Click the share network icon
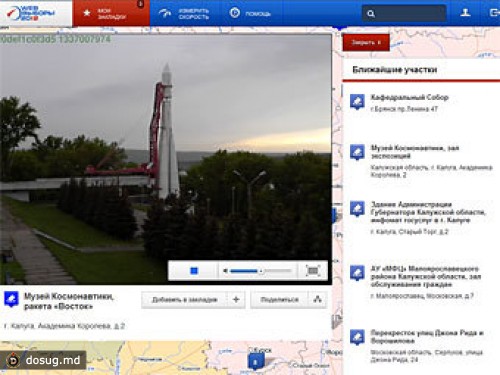Viewport: 500px width, 375px height. [x=318, y=300]
